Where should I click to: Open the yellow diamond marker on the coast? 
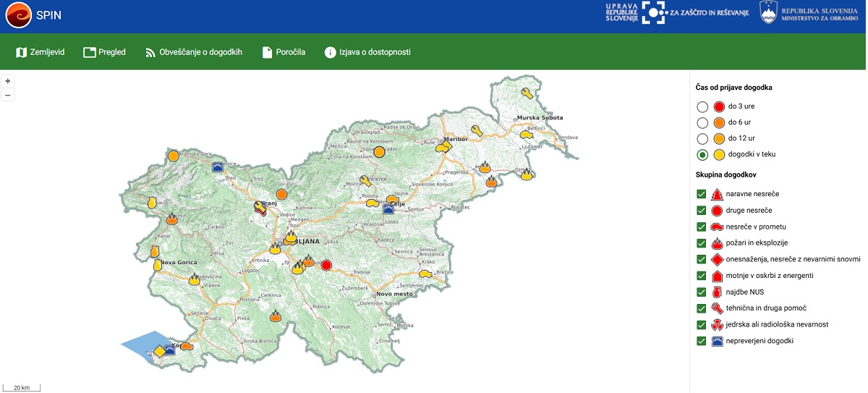[x=158, y=352]
